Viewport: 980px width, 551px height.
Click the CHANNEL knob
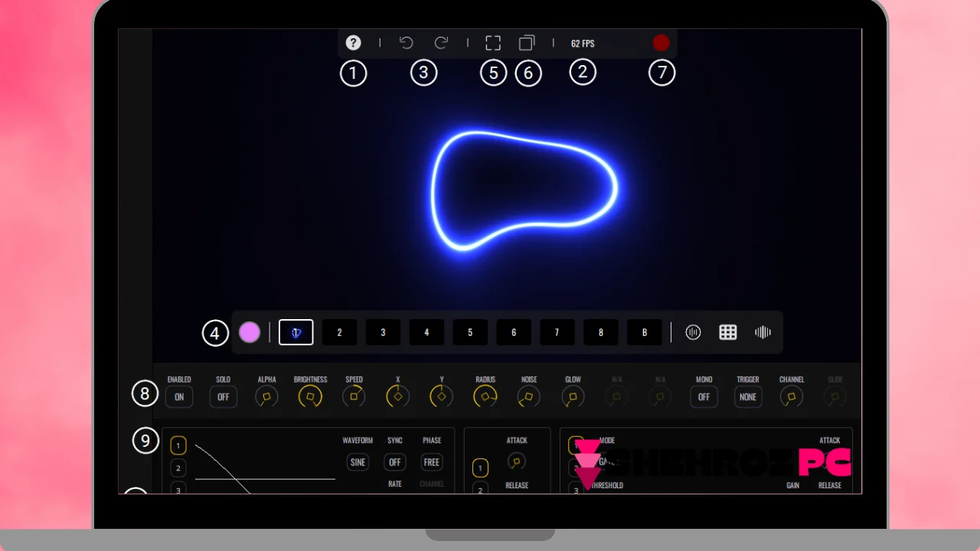pos(792,396)
